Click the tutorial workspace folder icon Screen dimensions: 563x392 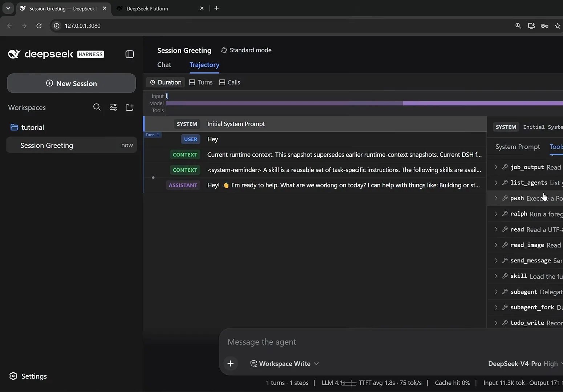[x=14, y=127]
